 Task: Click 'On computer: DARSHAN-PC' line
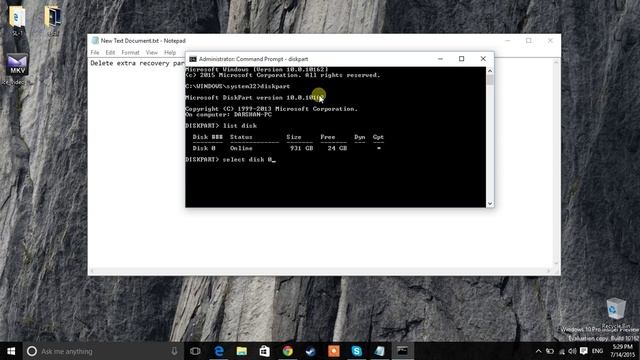pos(229,115)
